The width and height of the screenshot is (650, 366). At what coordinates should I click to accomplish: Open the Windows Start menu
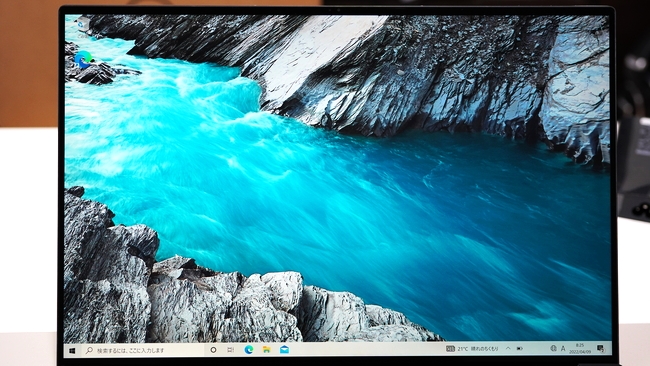(72, 351)
